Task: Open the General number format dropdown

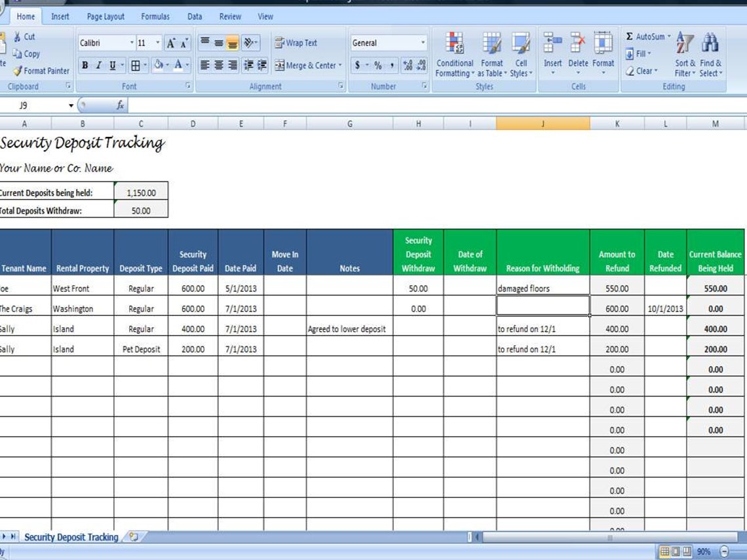Action: tap(423, 43)
